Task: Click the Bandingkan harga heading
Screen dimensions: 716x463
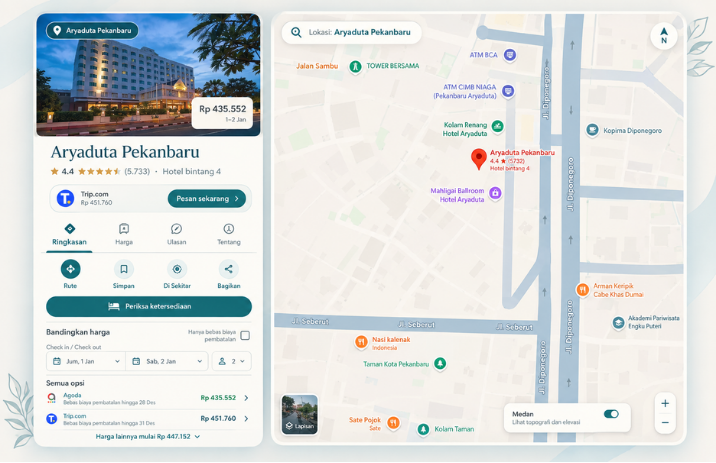Action: pos(78,332)
